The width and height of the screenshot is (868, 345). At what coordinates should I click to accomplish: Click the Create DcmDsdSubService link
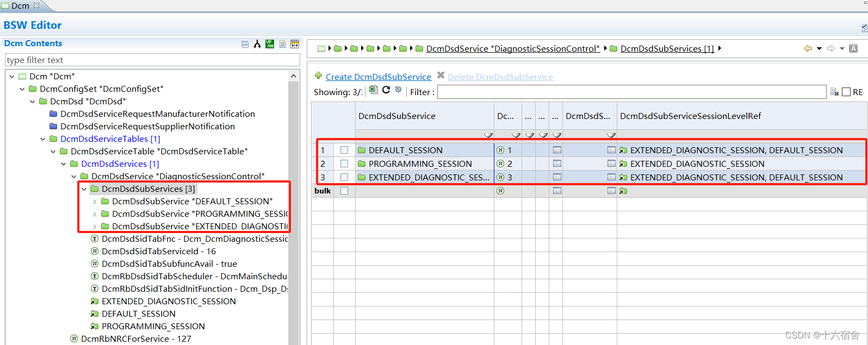coord(379,77)
